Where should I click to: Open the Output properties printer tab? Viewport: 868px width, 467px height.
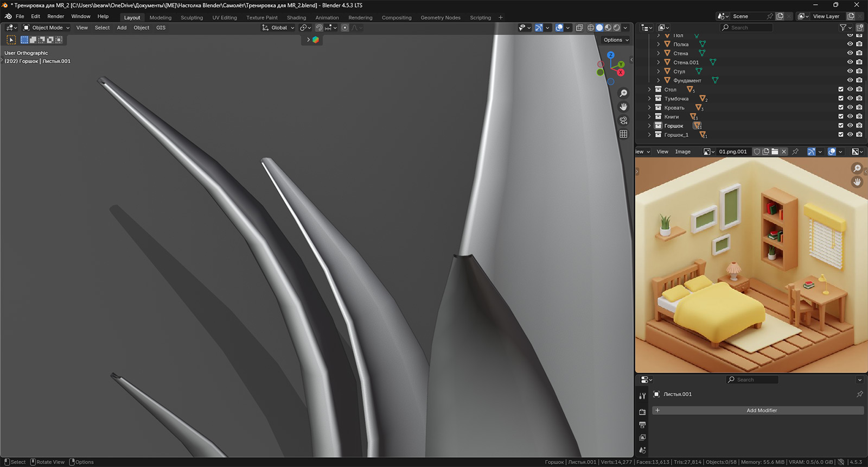point(642,425)
